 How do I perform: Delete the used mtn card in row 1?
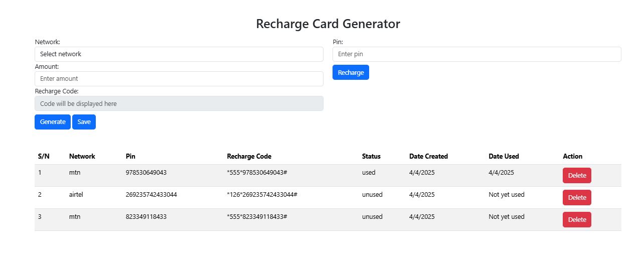[x=577, y=176]
